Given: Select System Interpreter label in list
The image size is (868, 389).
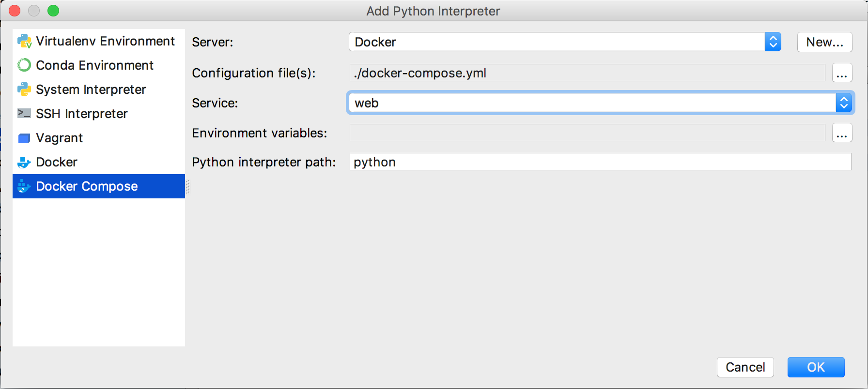Looking at the screenshot, I should pyautogui.click(x=91, y=90).
